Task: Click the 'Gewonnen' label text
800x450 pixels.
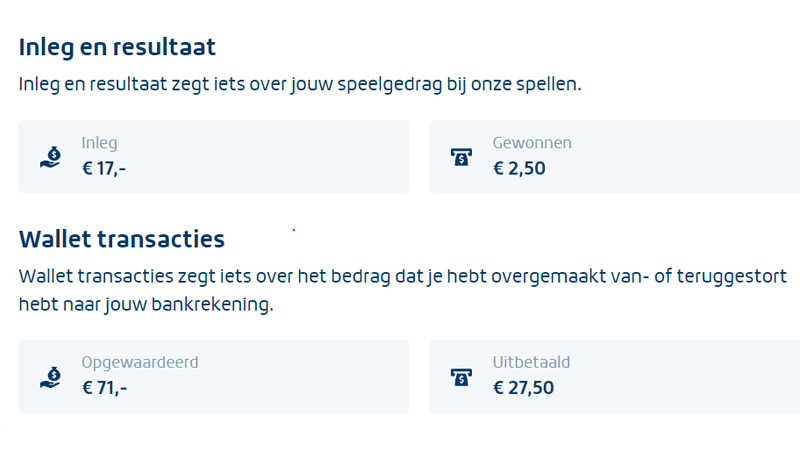Action: point(532,143)
